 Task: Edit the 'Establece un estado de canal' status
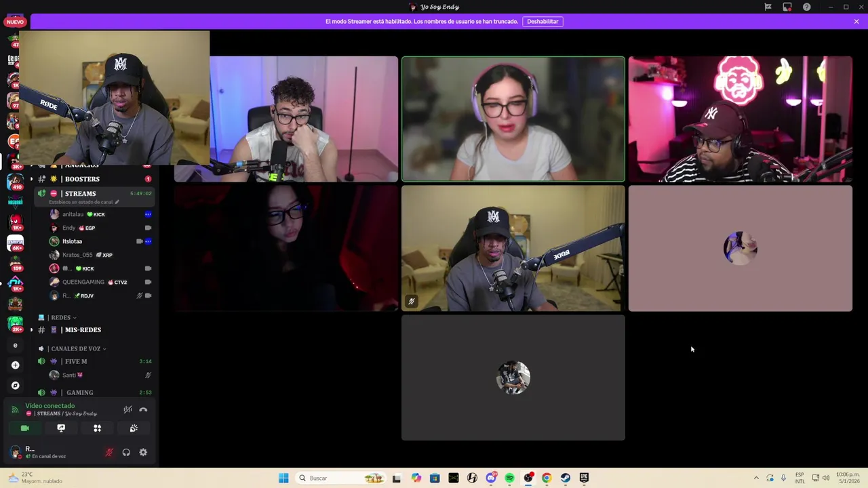(x=83, y=202)
